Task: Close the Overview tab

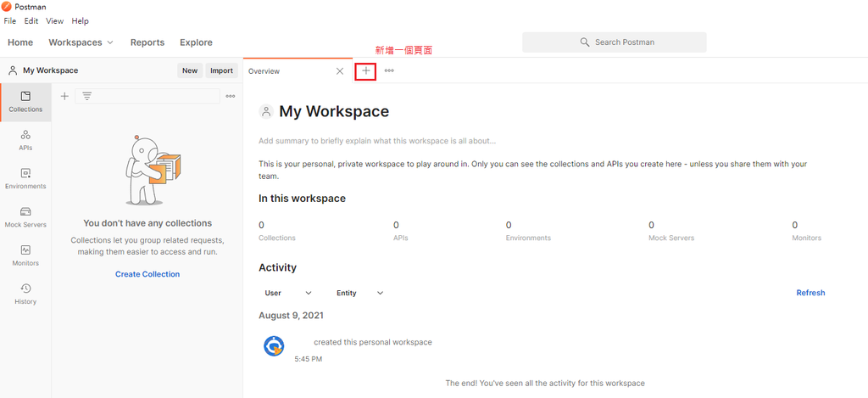Action: point(340,71)
